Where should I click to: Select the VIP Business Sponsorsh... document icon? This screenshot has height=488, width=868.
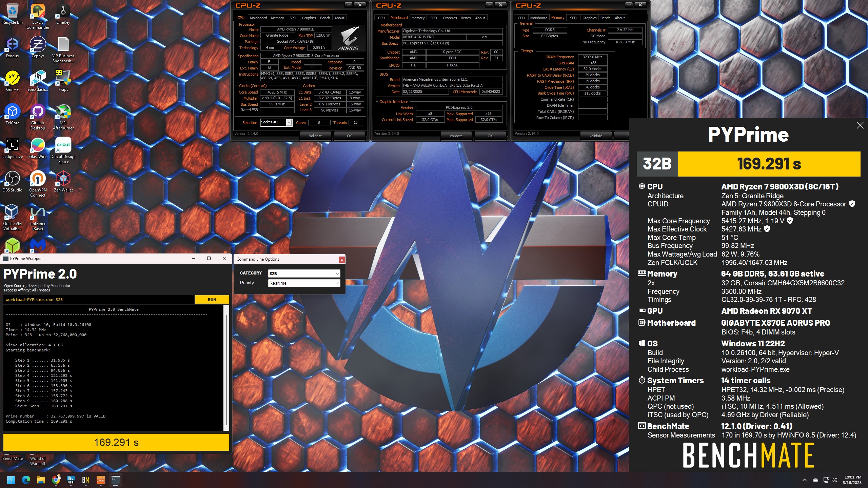pyautogui.click(x=63, y=50)
